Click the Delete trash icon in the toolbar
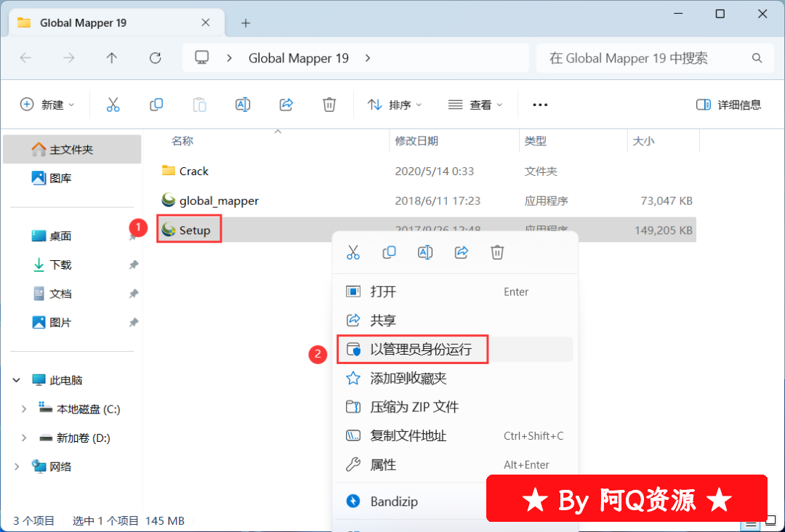This screenshot has width=785, height=532. [329, 105]
